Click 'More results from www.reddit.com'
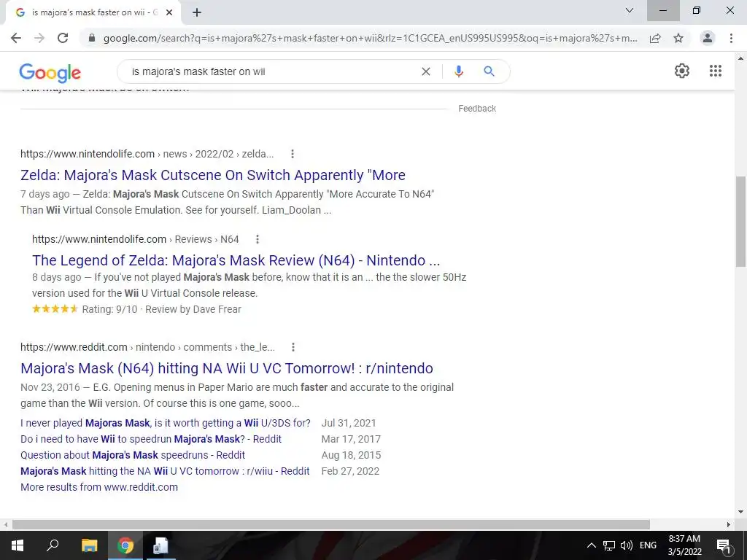747x560 pixels. [99, 487]
